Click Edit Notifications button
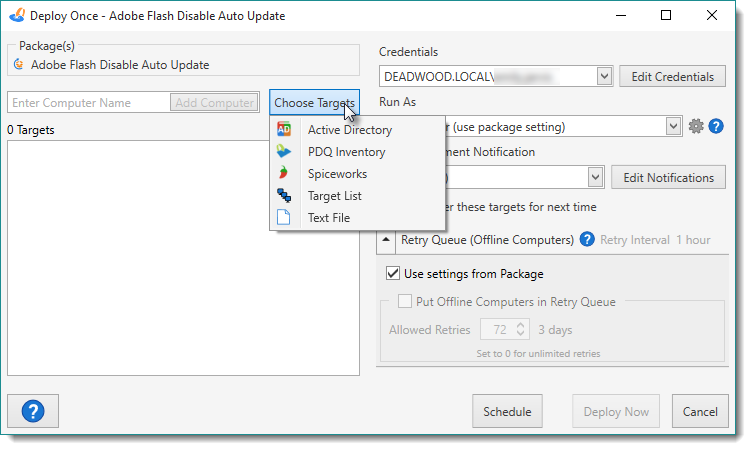This screenshot has height=450, width=751. coord(669,178)
